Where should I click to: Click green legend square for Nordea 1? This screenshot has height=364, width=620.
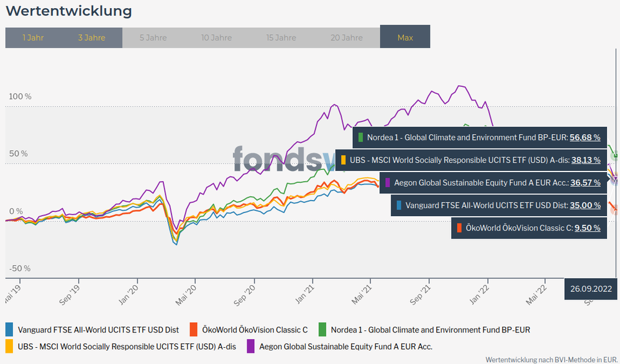pos(322,329)
